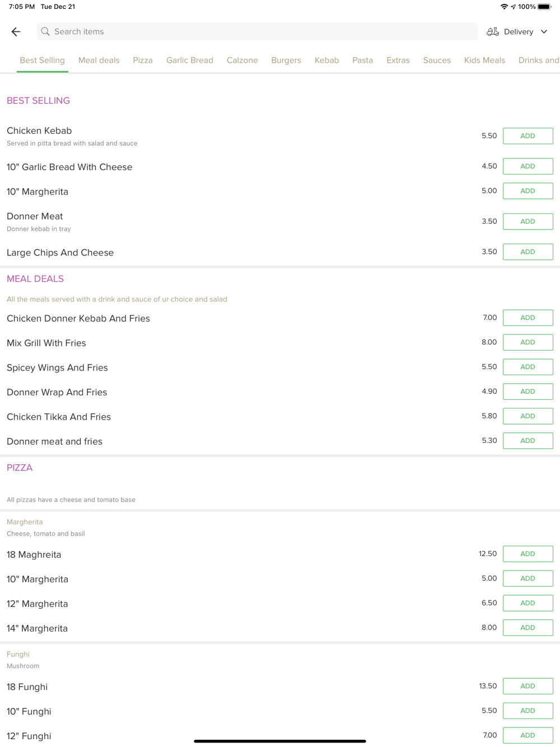
Task: Add the 18 Funghi pizza
Action: (x=528, y=686)
